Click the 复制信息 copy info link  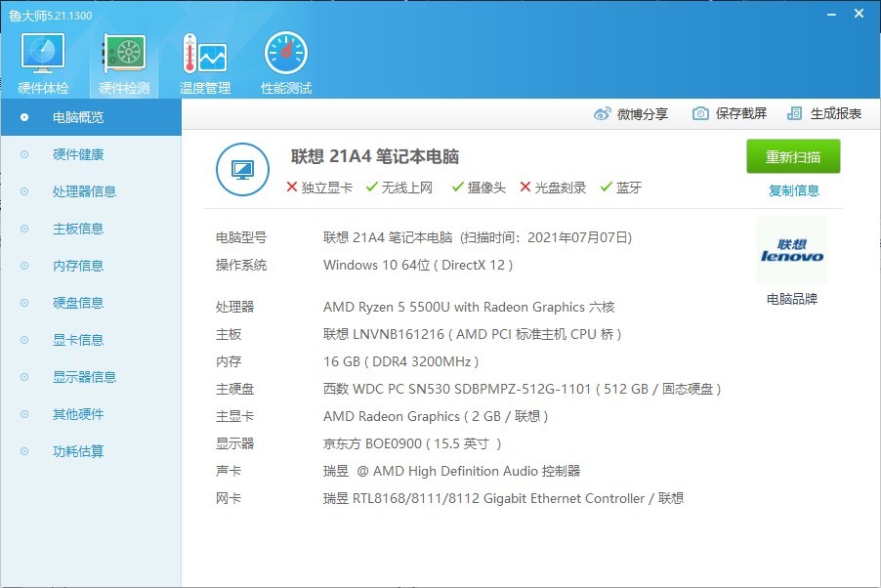(793, 190)
